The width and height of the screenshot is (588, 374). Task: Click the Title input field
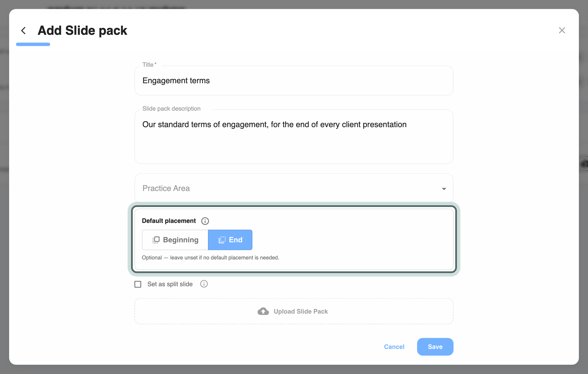[x=294, y=81]
